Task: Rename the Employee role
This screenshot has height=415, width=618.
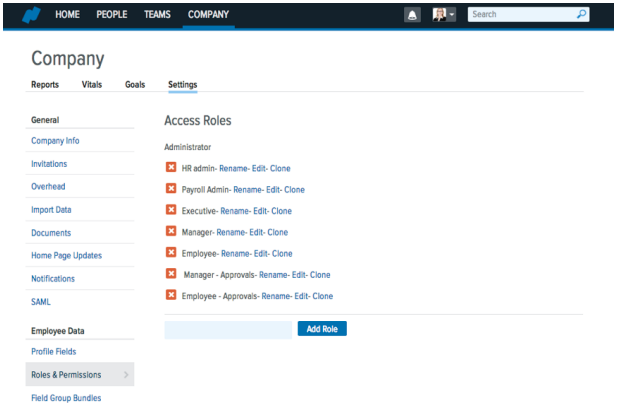Action: pyautogui.click(x=235, y=254)
